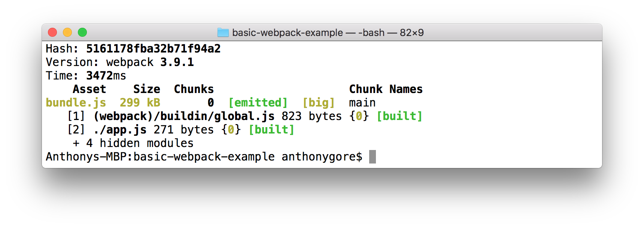Click the yellow minimize window button
Image resolution: width=644 pixels, height=228 pixels.
click(x=67, y=33)
